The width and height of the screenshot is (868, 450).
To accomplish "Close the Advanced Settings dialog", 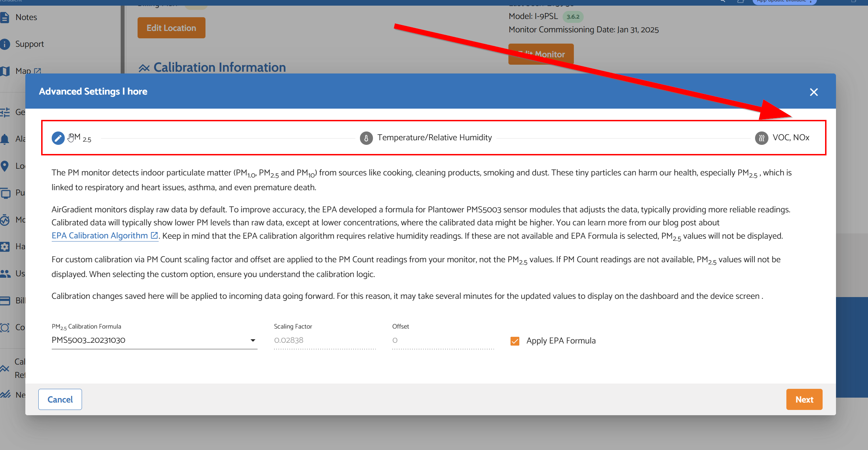I will coord(813,92).
